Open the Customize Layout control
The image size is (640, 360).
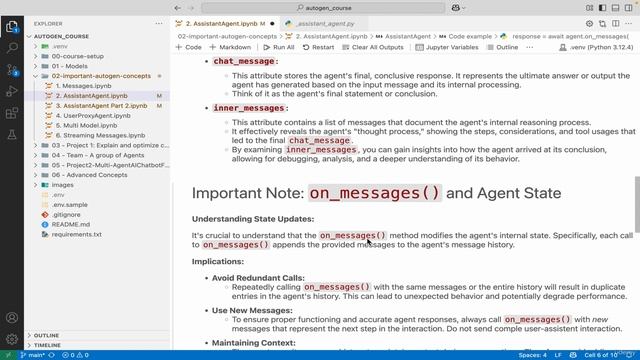click(589, 8)
